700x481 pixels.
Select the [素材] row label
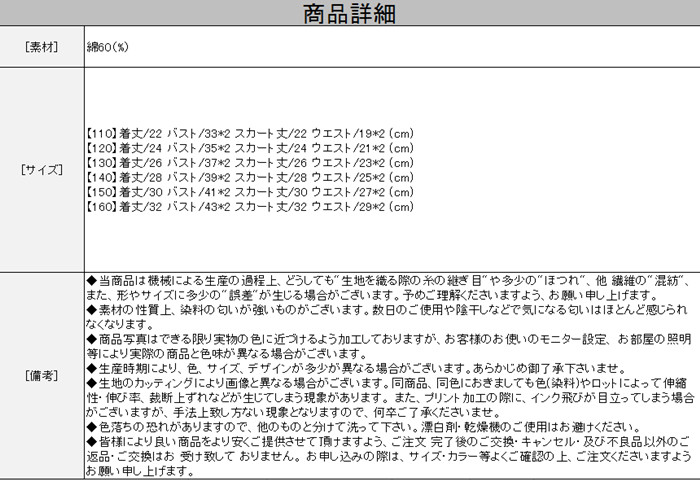click(x=42, y=47)
